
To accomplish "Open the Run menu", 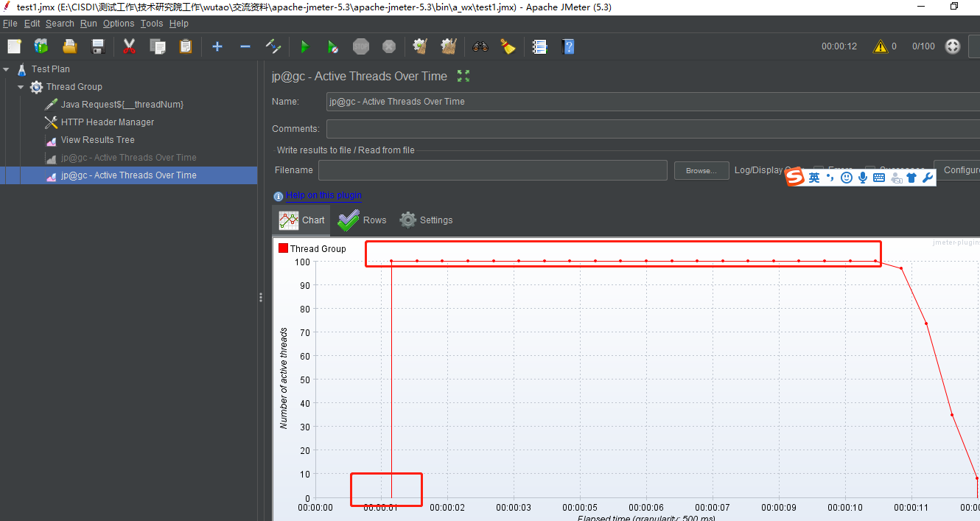I will [88, 23].
